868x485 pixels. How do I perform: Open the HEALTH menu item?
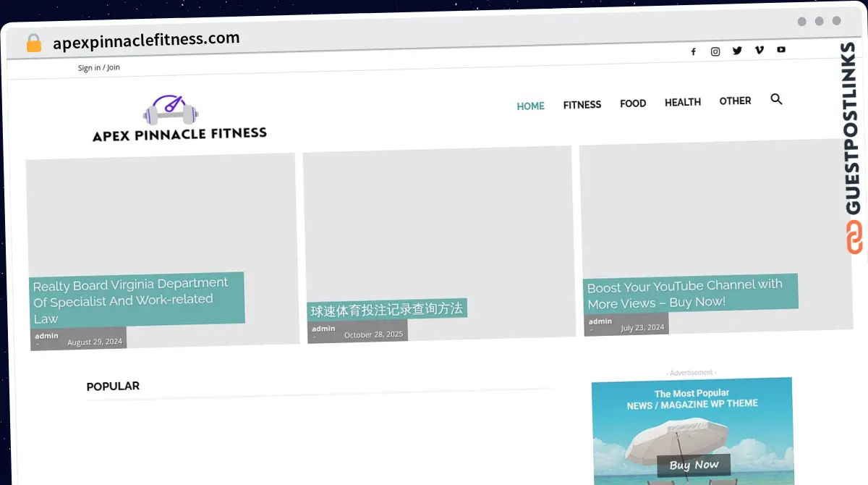tap(683, 102)
